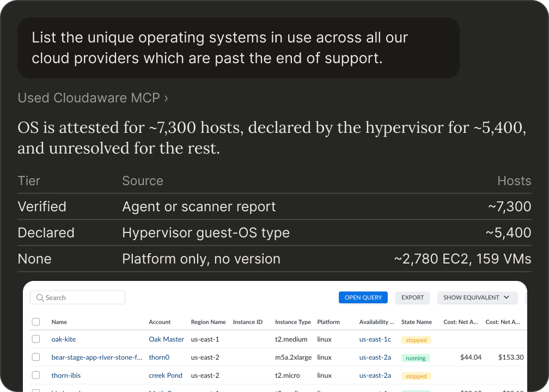Sort by Instance ID column header
The width and height of the screenshot is (549, 392).
[247, 322]
